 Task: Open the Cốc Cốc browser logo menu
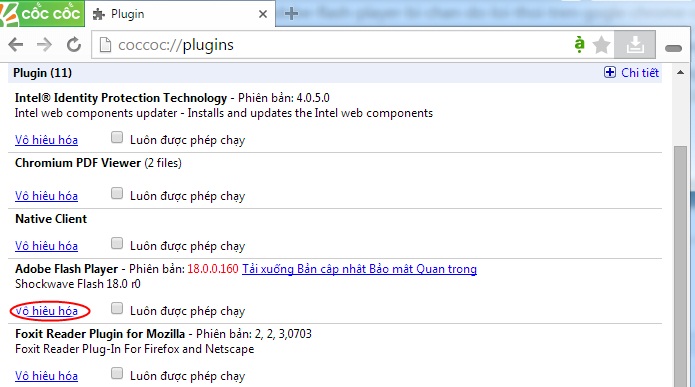(x=42, y=13)
